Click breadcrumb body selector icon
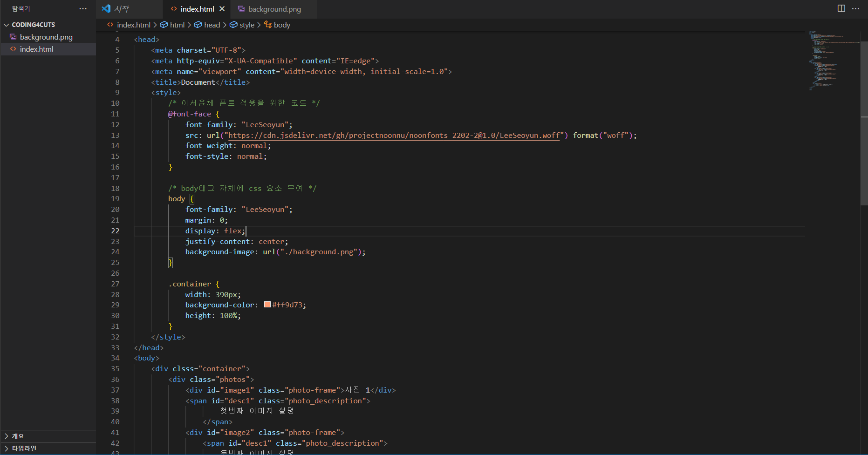Viewport: 868px width, 455px height. 268,25
